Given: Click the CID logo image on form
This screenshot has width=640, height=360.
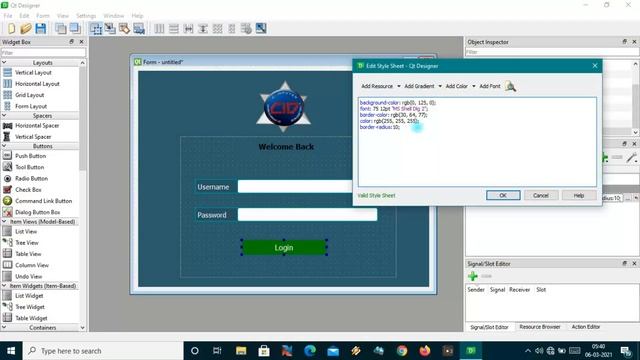Looking at the screenshot, I should pyautogui.click(x=284, y=107).
